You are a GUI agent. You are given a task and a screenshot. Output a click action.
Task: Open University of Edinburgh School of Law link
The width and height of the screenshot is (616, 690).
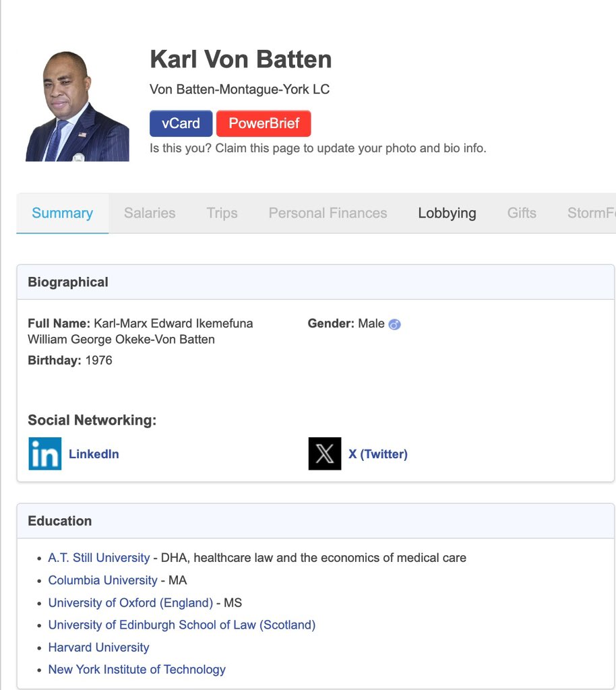click(181, 625)
